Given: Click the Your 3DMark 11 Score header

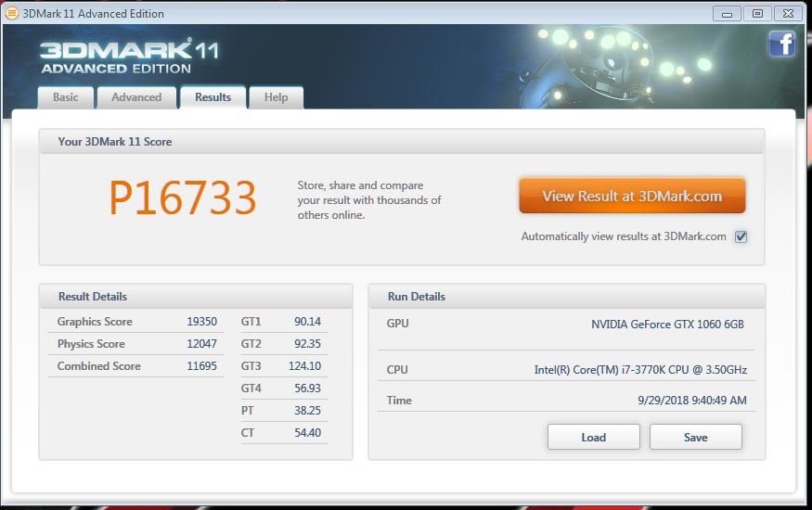Looking at the screenshot, I should [x=401, y=141].
